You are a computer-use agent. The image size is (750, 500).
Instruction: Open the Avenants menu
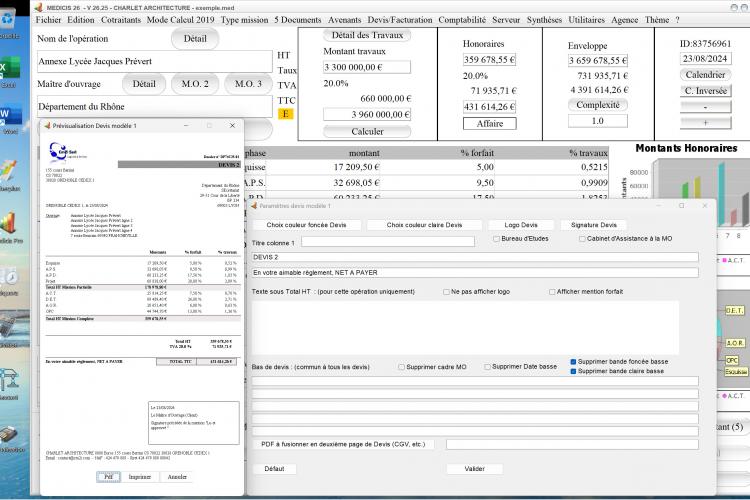344,20
